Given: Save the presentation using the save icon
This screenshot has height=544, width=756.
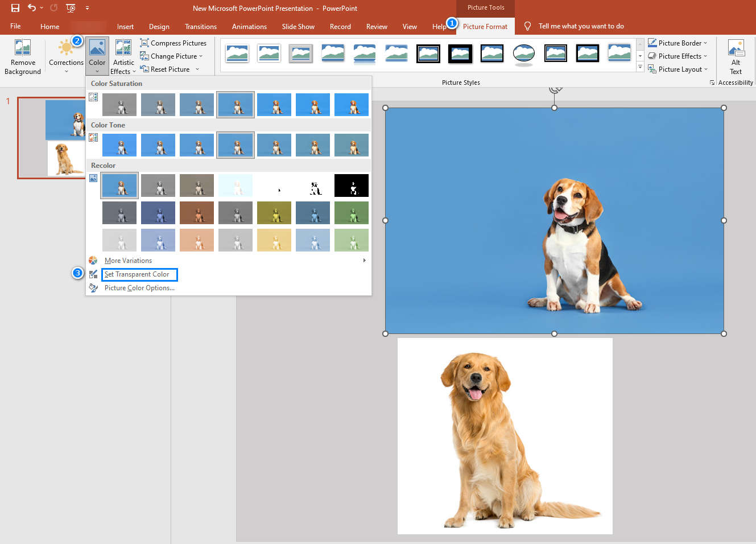Looking at the screenshot, I should 15,8.
